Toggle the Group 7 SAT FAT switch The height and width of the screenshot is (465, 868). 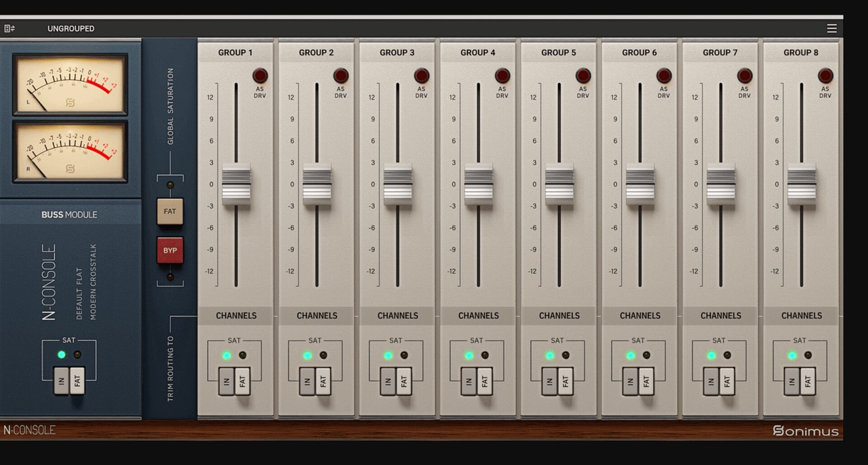coord(727,381)
